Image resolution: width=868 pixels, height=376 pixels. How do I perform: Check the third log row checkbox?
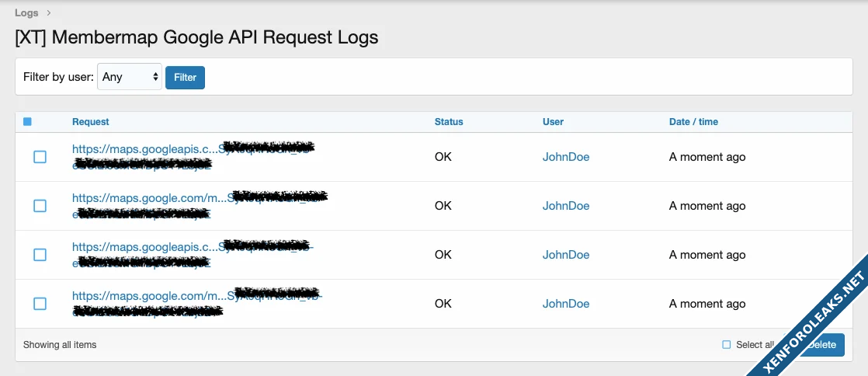click(40, 255)
